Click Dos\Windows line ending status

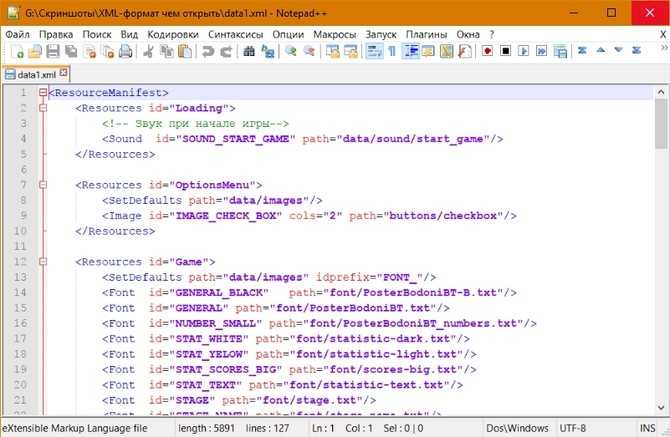coord(517,428)
